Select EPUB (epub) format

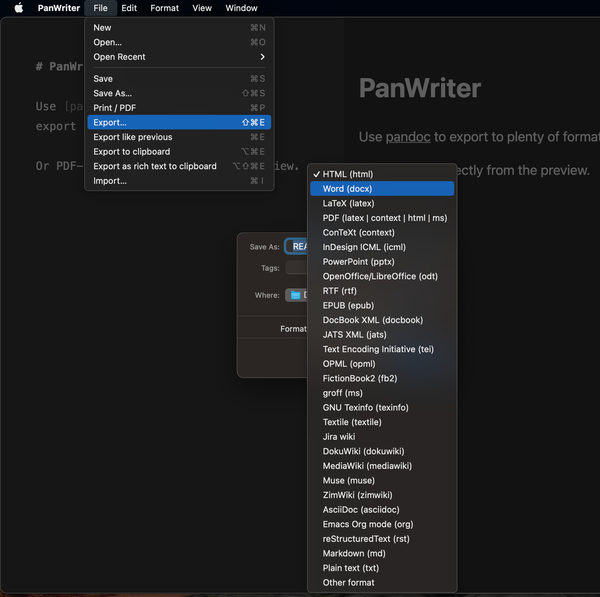point(382,305)
